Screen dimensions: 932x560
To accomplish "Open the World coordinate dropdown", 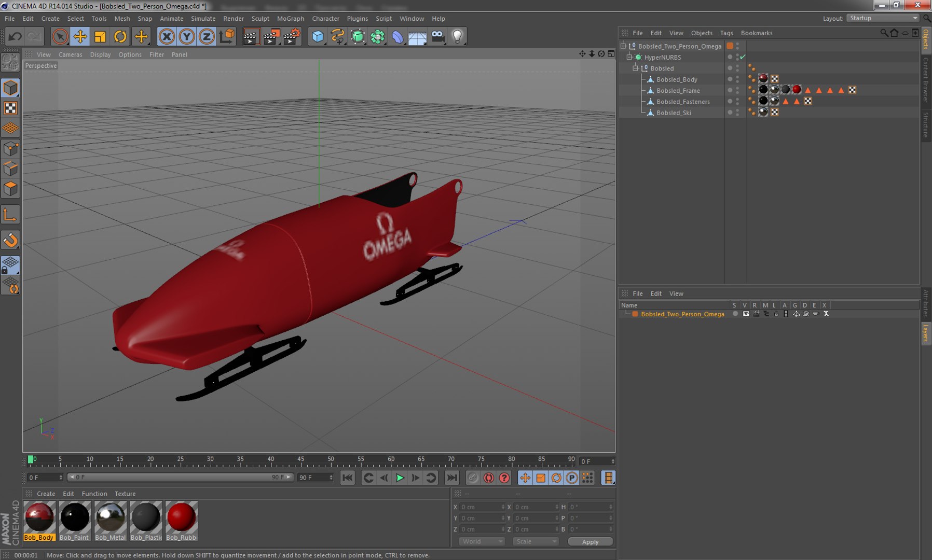I will coord(482,541).
